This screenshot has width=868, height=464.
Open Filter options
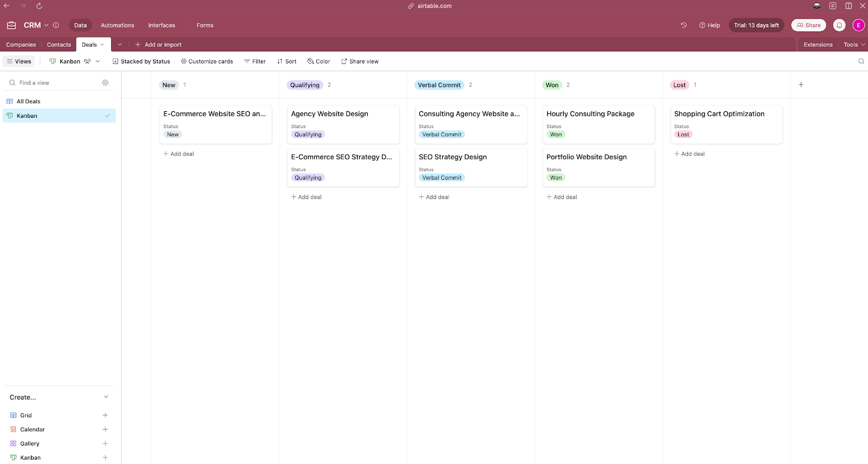(x=254, y=61)
